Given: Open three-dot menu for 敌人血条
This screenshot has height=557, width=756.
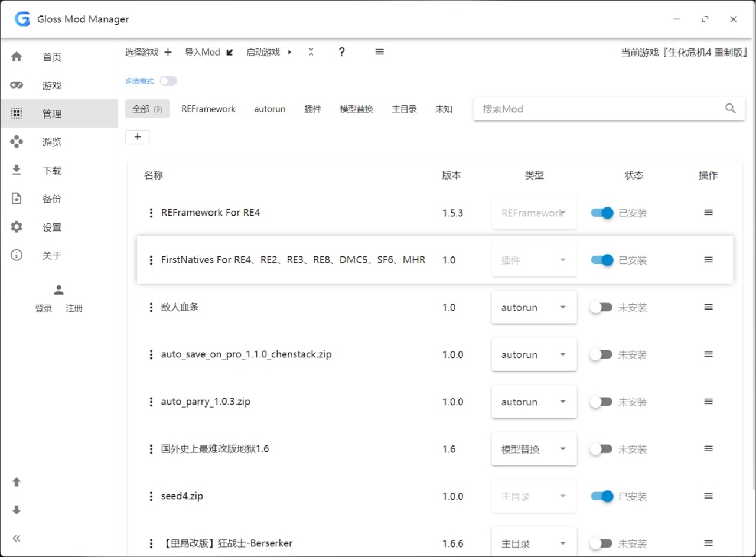Looking at the screenshot, I should click(151, 307).
